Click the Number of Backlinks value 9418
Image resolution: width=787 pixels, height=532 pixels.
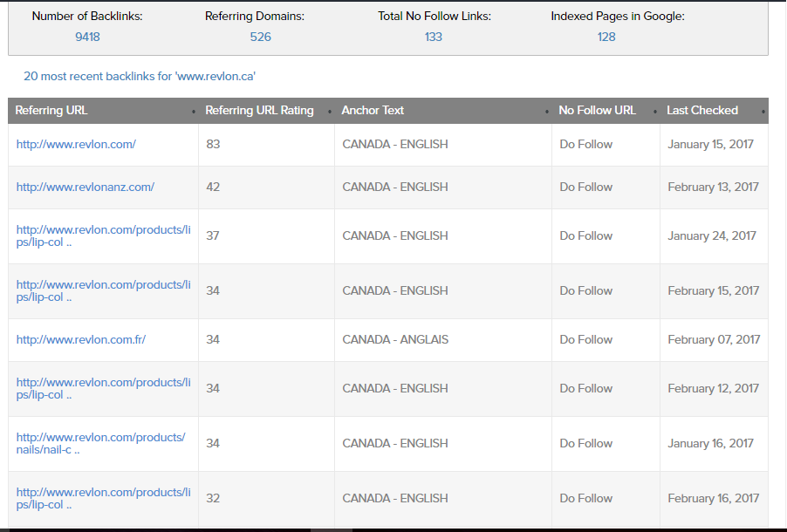[87, 37]
